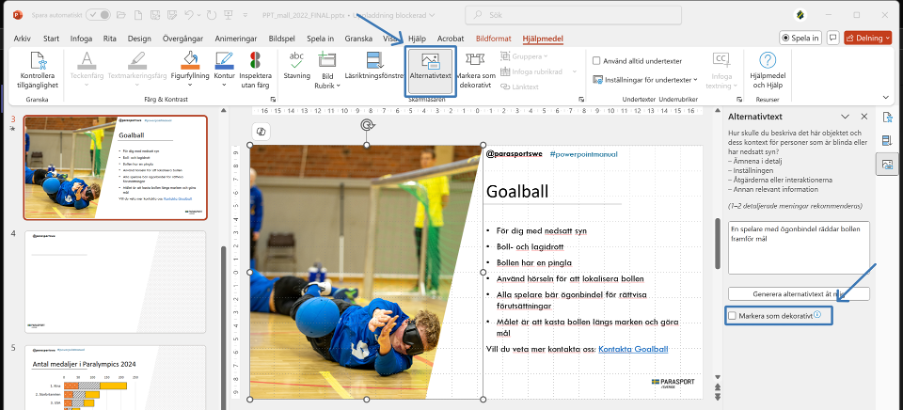
Task: Open the Animeringar tab
Action: click(236, 39)
